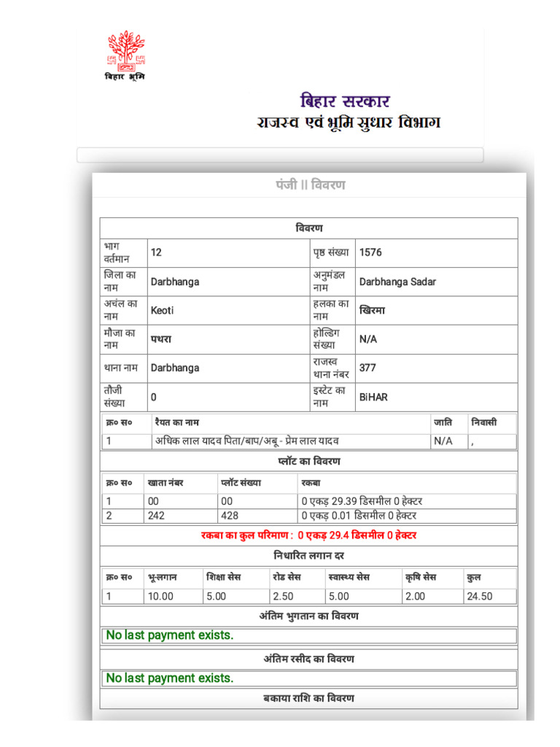
Task: Select रोड सेस value 2.50
Action: 283,597
